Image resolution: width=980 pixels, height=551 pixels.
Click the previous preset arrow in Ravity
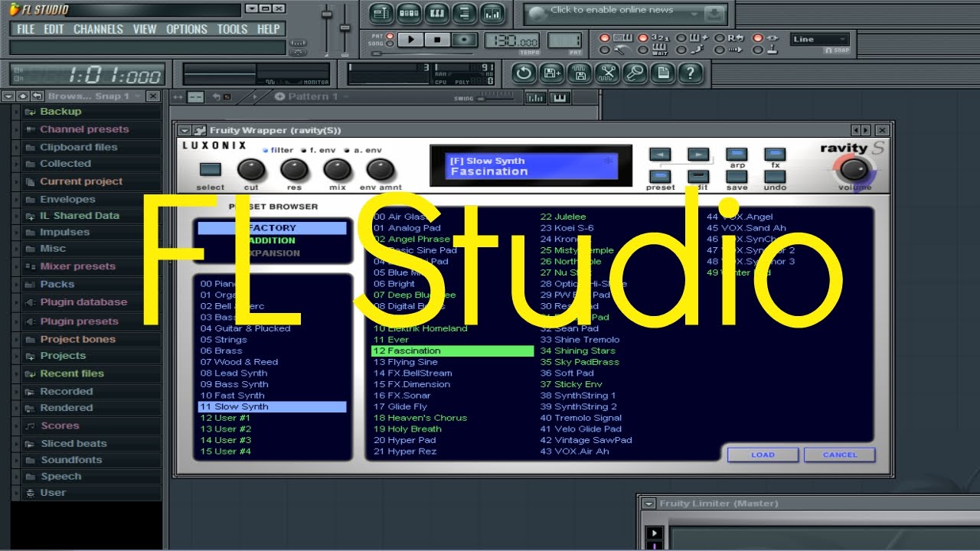point(660,155)
